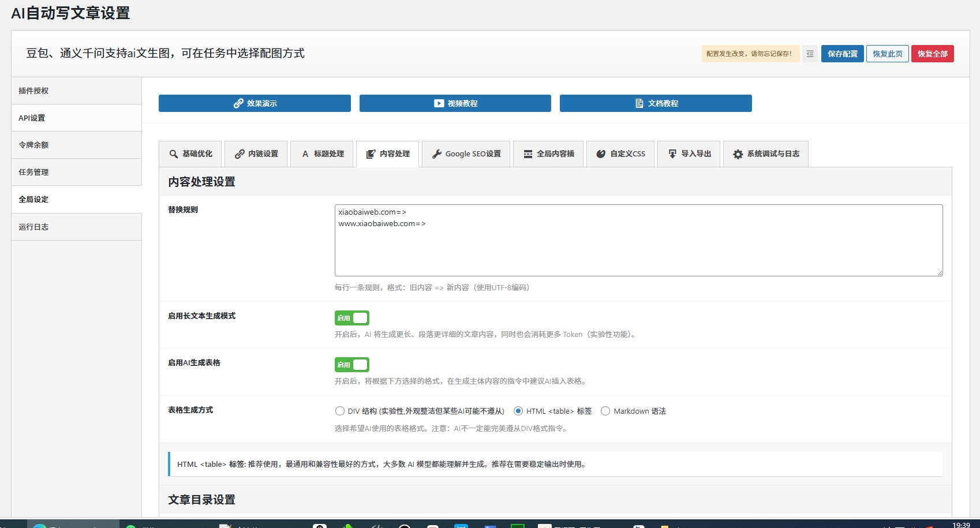Screen dimensions: 980x528
Task: Choose the Markdown 语法 radio option
Action: tap(605, 411)
